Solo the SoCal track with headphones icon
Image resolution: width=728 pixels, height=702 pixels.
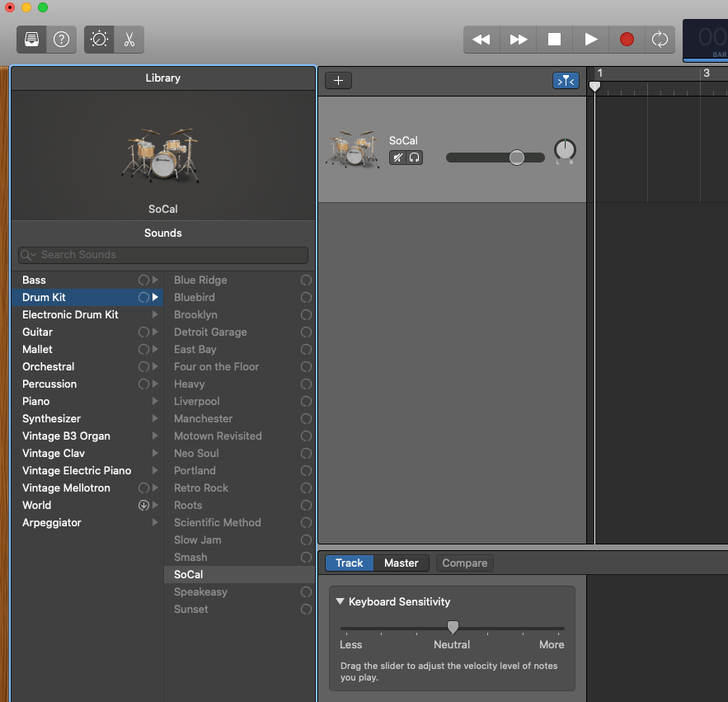(414, 158)
